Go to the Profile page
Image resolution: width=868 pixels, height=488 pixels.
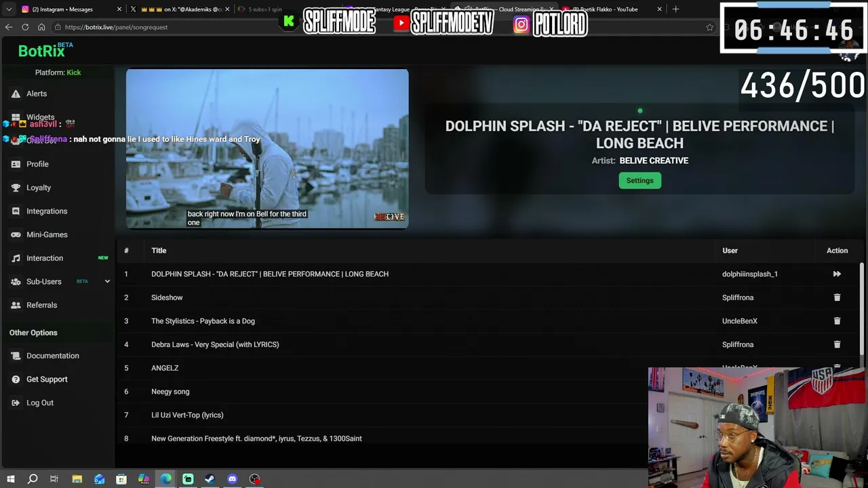point(37,164)
